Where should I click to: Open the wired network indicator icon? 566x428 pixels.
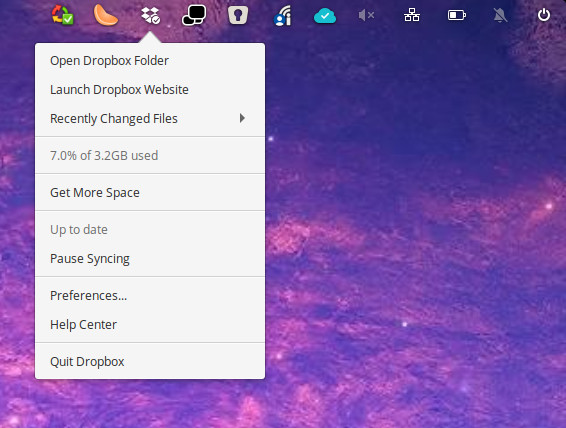412,15
